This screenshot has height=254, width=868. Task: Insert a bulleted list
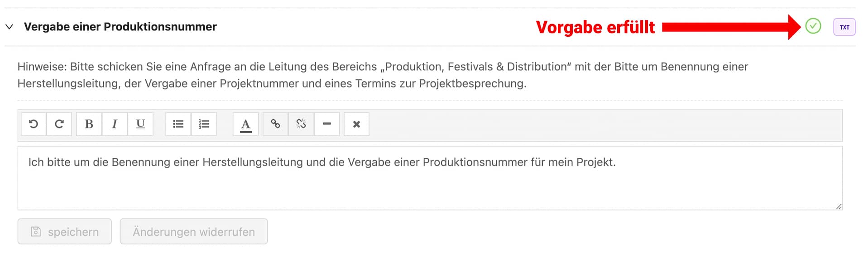tap(178, 124)
